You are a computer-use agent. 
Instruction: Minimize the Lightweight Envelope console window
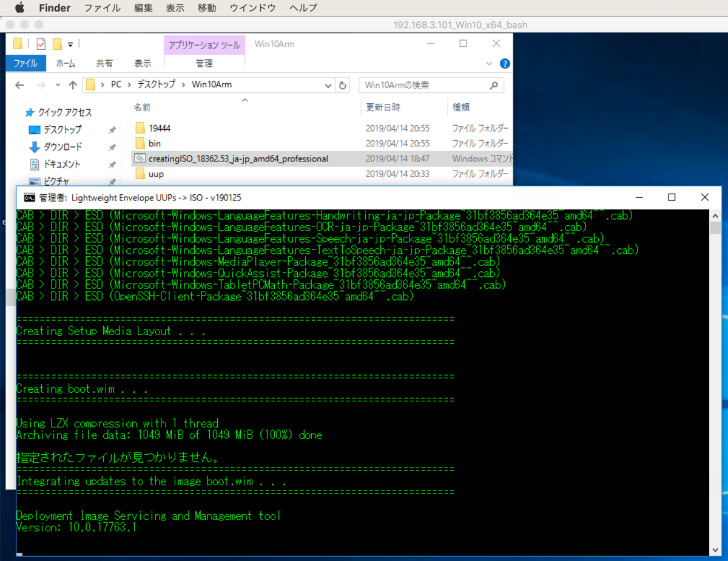[x=639, y=197]
